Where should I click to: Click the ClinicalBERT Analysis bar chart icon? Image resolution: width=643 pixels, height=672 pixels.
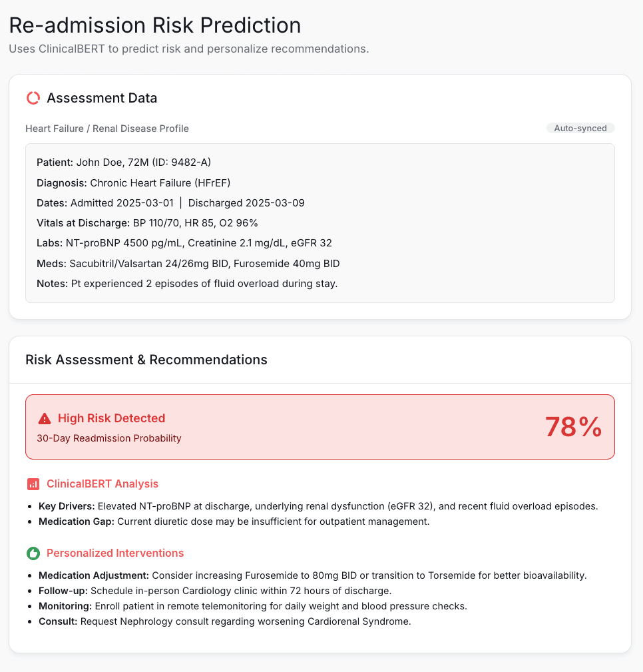[33, 484]
